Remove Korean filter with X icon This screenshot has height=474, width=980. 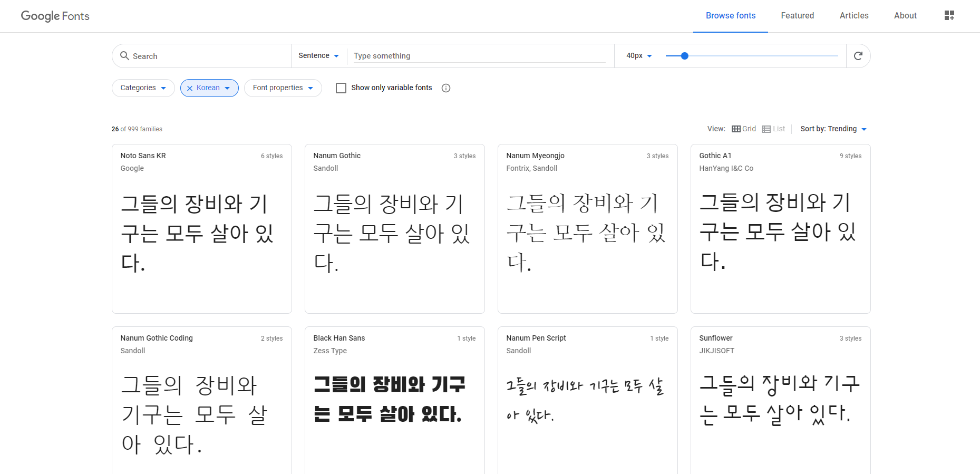click(x=190, y=88)
